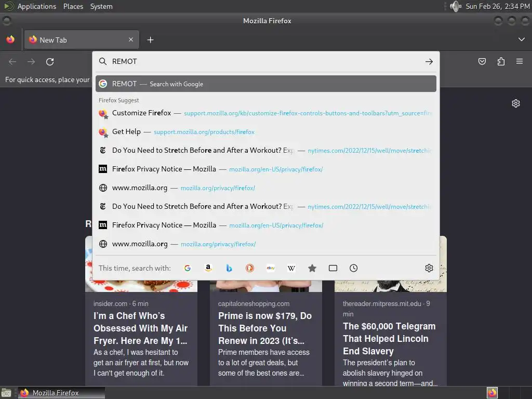
Task: Open Prime is now $179 article
Action: click(x=265, y=328)
